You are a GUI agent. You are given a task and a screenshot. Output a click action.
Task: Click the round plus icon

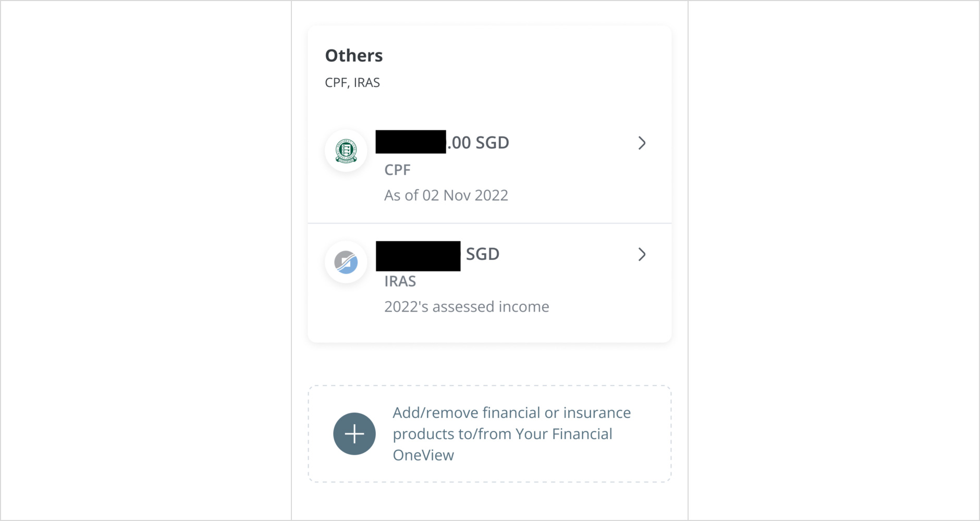pyautogui.click(x=354, y=434)
